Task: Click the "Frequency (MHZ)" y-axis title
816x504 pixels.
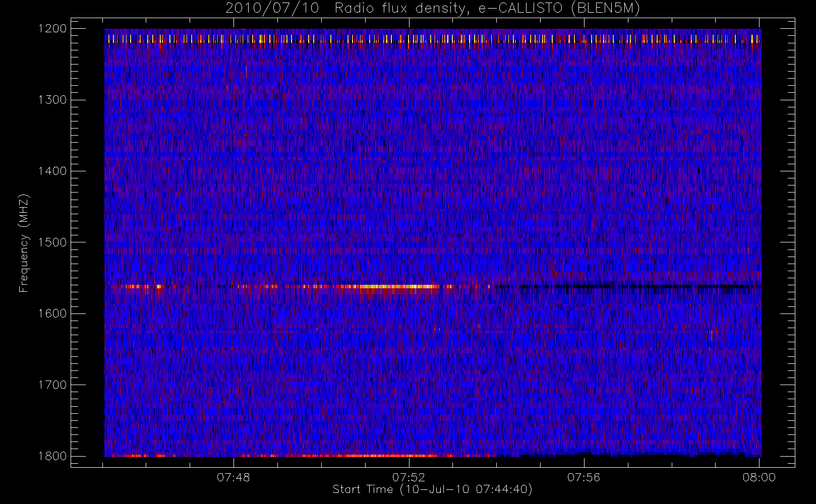Action: tap(24, 243)
